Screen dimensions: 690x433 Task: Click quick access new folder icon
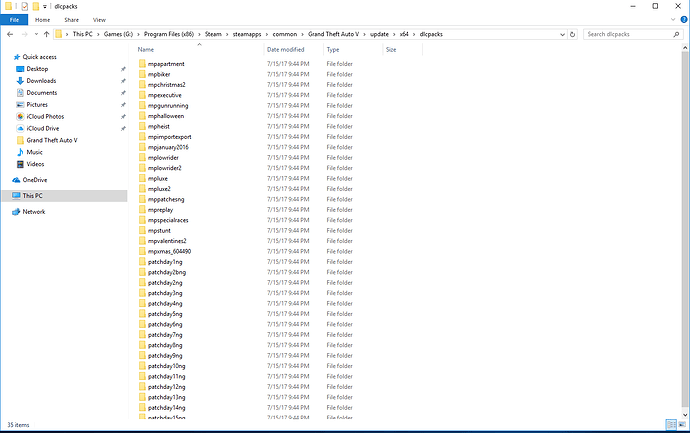[36, 6]
